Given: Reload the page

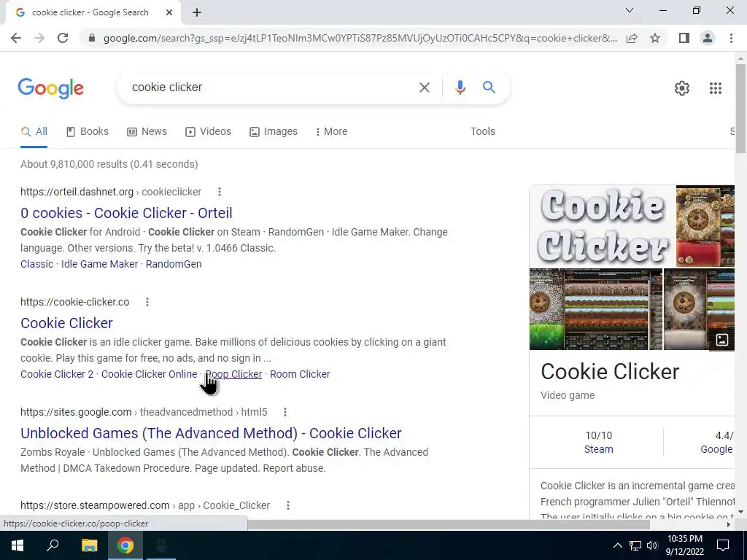Looking at the screenshot, I should 63,38.
